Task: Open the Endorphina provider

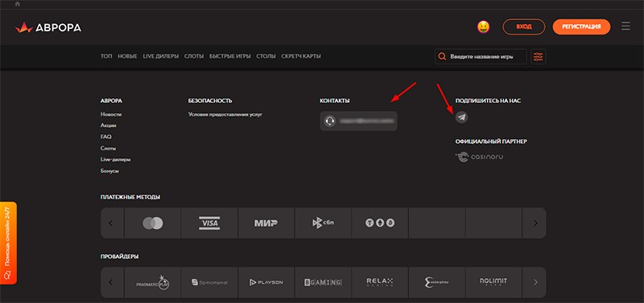Action: (436, 282)
